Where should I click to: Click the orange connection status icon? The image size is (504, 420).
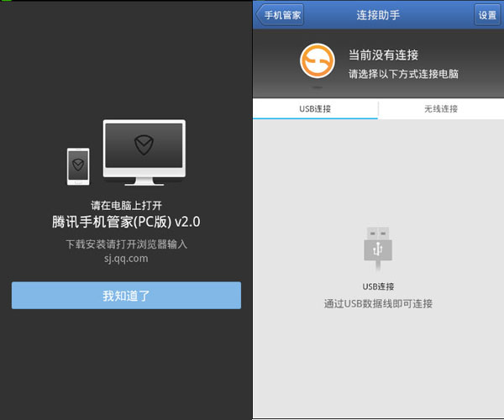318,60
